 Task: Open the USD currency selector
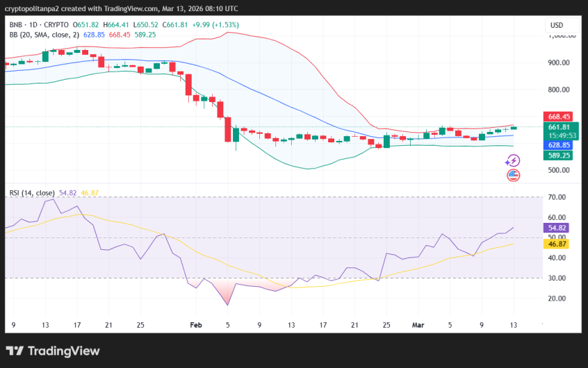pos(557,25)
